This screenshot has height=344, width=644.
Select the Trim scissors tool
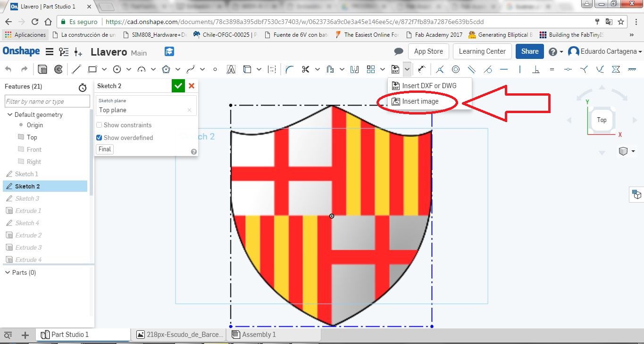(x=305, y=69)
